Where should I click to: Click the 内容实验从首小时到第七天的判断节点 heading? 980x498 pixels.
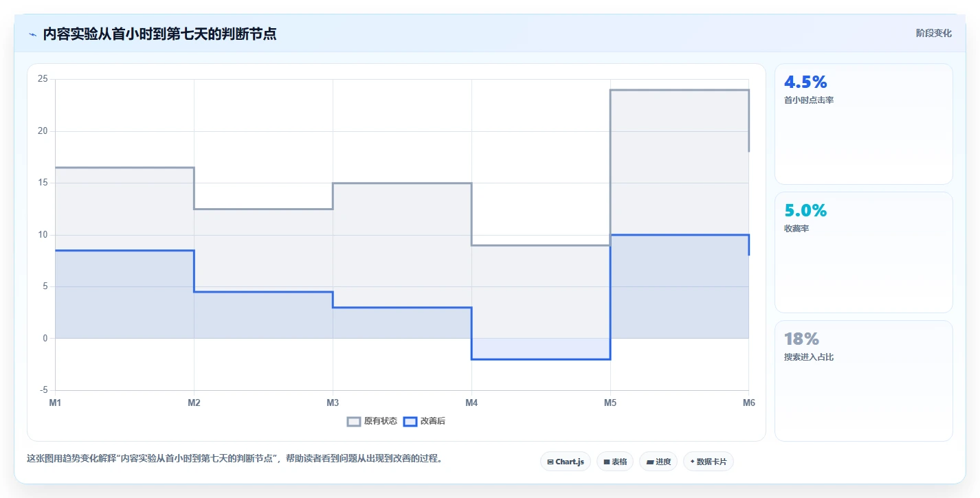tap(159, 34)
